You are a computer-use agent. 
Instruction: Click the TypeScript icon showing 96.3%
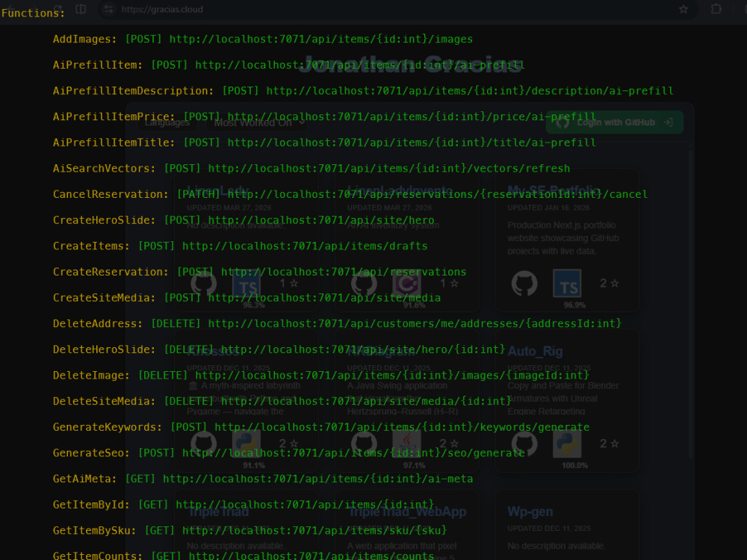[x=247, y=283]
